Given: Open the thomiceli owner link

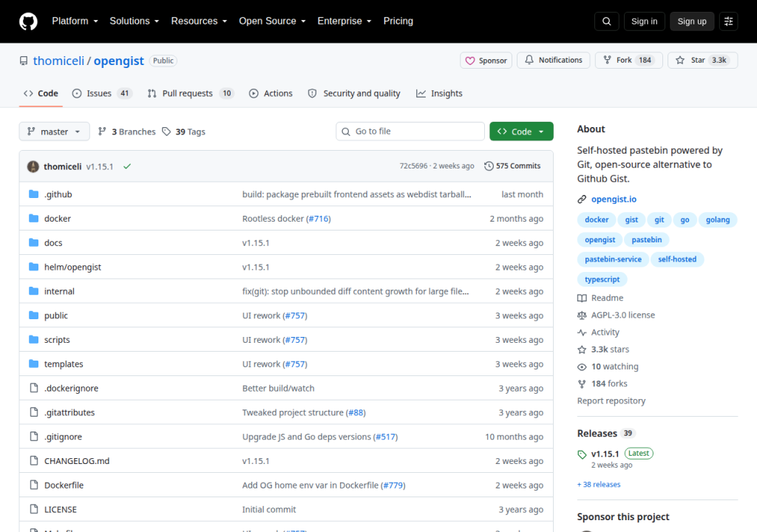Looking at the screenshot, I should tap(58, 61).
